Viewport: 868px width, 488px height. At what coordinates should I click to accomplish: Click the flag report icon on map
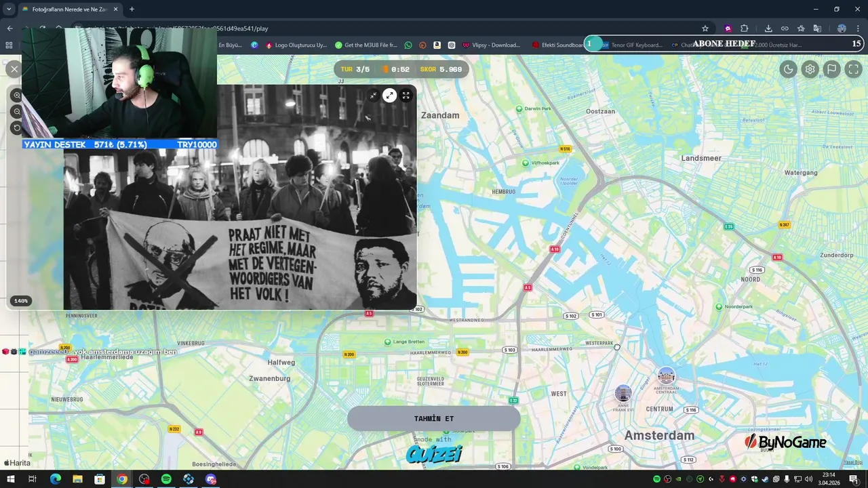(x=831, y=68)
